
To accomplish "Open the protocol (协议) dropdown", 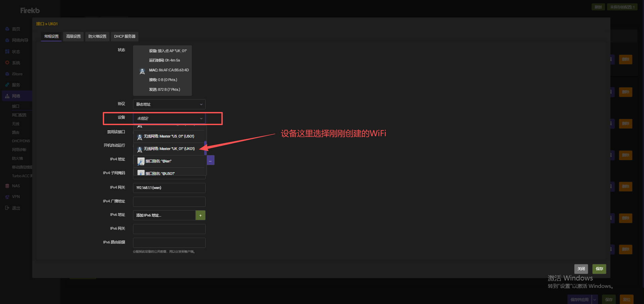I will click(169, 104).
